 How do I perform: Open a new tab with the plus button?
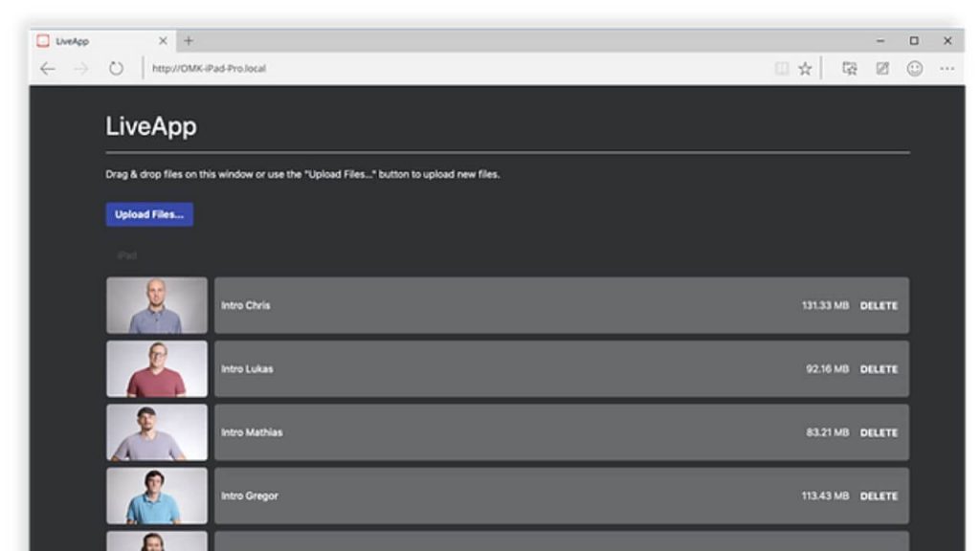click(x=189, y=41)
